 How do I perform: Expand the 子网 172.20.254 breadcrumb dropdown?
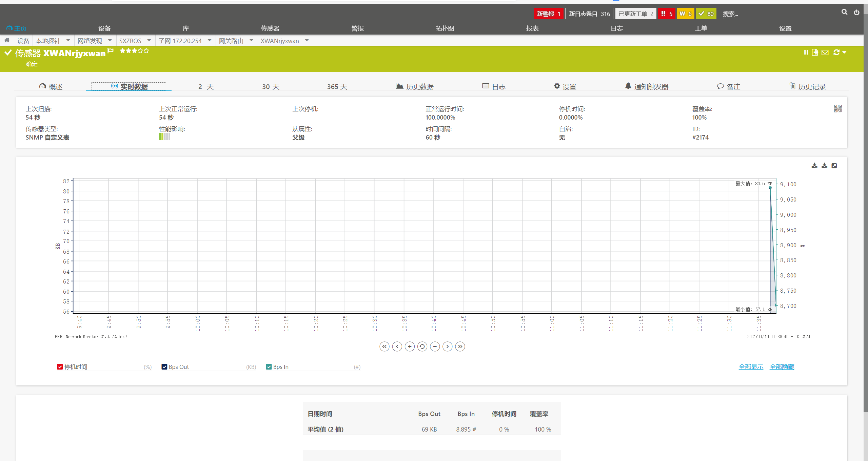210,40
